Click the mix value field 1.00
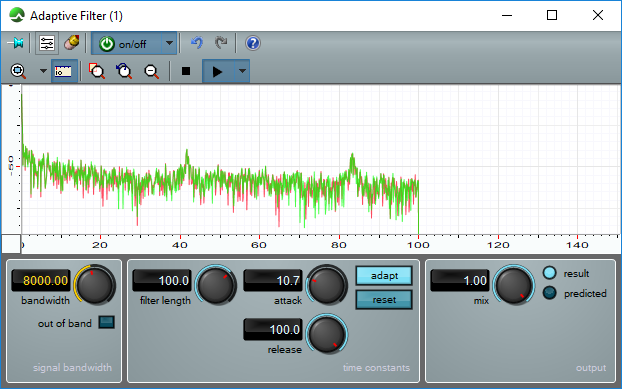This screenshot has width=622, height=389. (x=460, y=280)
